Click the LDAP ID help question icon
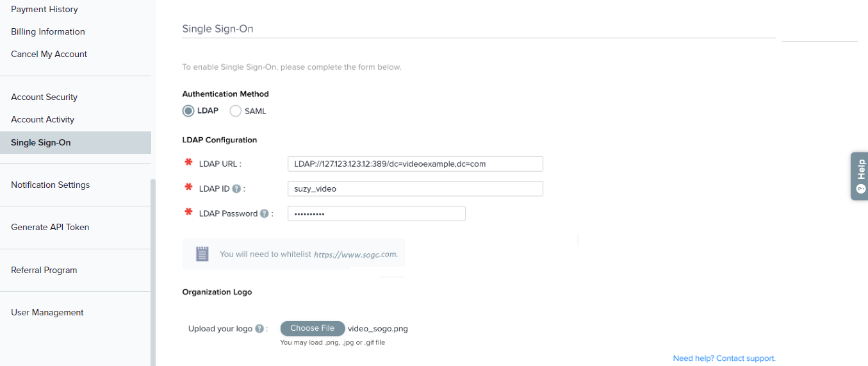Viewport: 868px width, 366px height. point(236,189)
